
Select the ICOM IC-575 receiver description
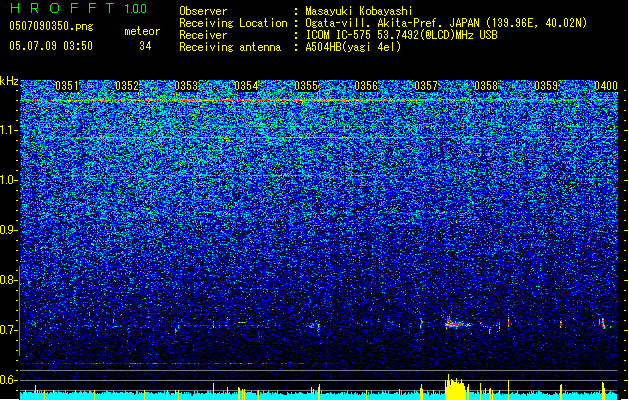click(x=402, y=35)
